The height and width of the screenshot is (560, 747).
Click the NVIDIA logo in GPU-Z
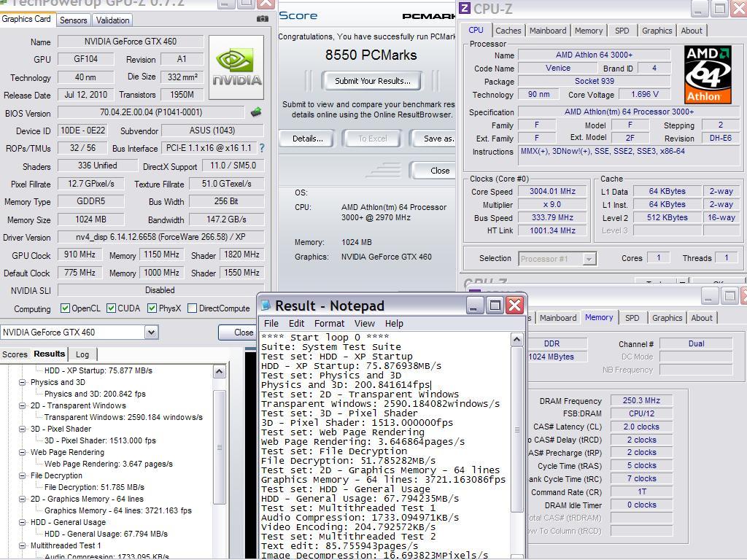[237, 67]
